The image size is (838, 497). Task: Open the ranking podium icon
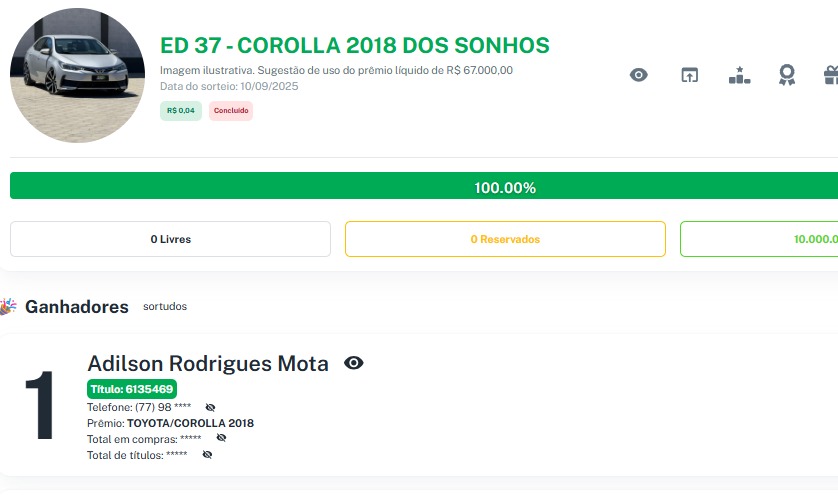[x=739, y=75]
